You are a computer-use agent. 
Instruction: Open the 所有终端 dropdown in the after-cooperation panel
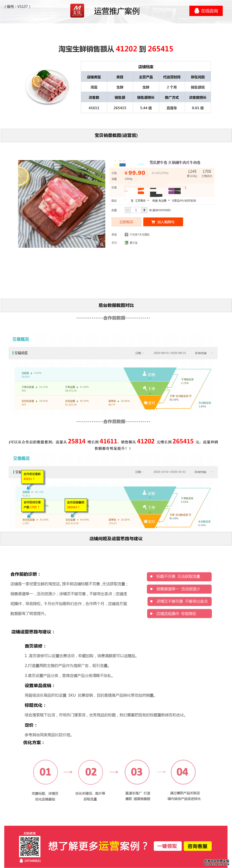203,472
